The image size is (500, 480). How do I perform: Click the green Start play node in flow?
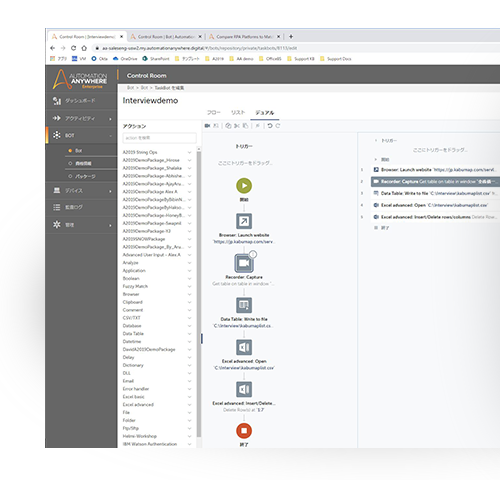pyautogui.click(x=244, y=186)
